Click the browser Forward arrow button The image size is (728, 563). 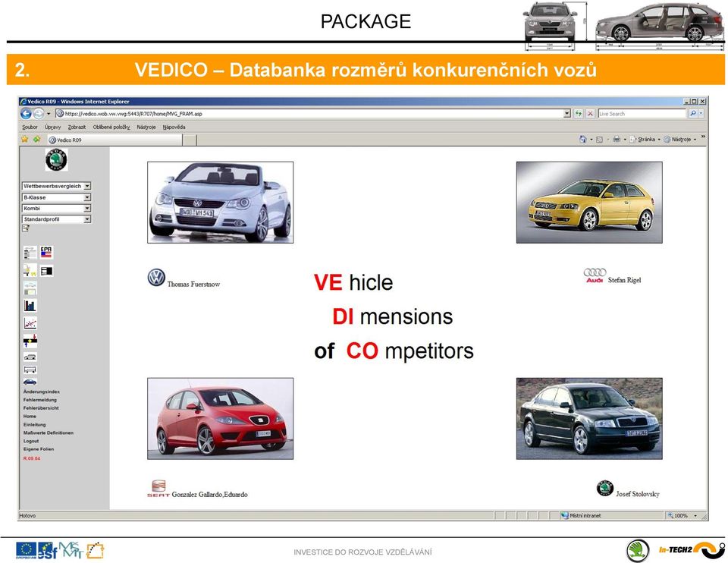point(39,113)
